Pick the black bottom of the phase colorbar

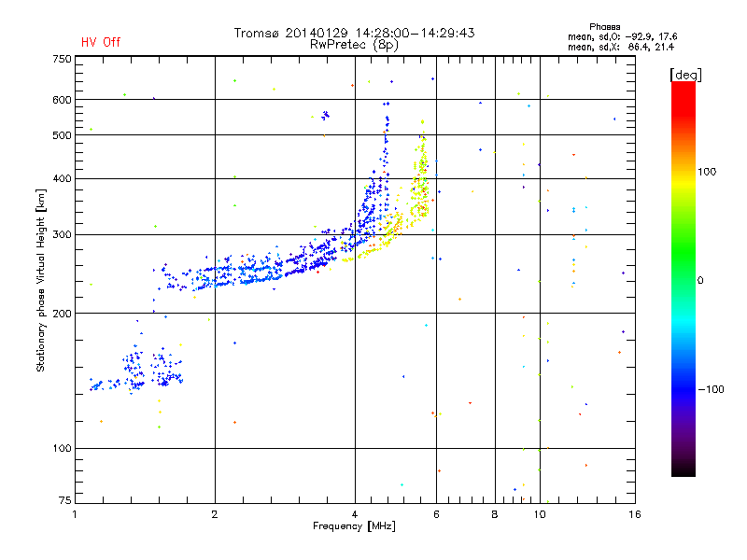(684, 471)
